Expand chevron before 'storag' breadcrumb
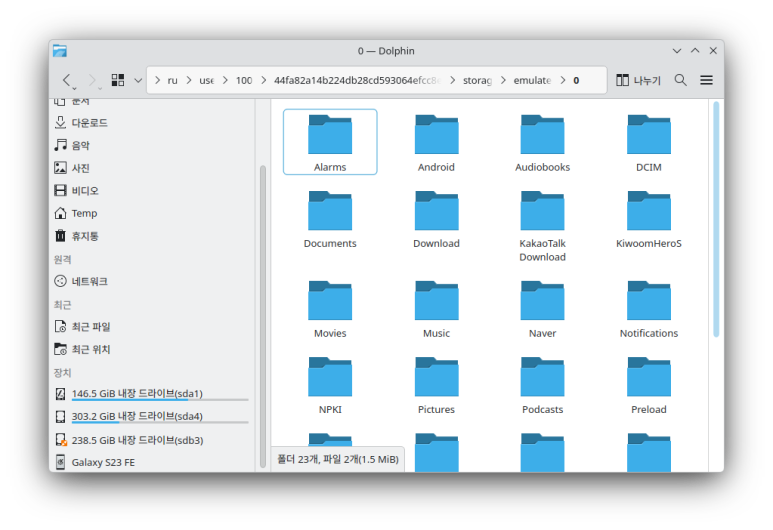This screenshot has height=530, width=773. click(452, 80)
